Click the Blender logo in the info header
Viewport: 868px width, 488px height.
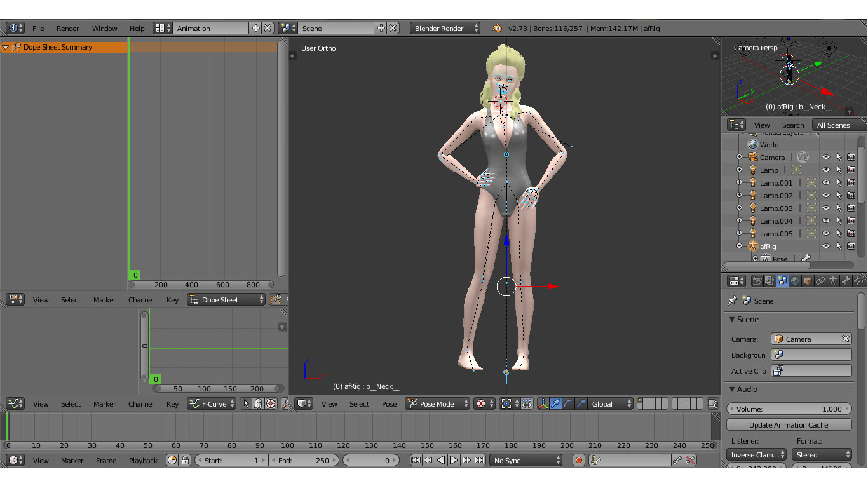coord(497,28)
